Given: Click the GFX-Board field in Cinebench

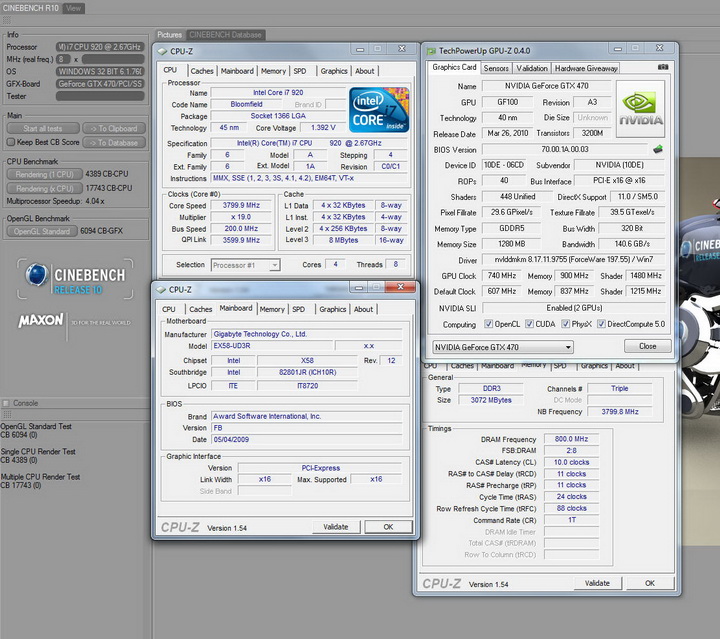Looking at the screenshot, I should click(100, 84).
